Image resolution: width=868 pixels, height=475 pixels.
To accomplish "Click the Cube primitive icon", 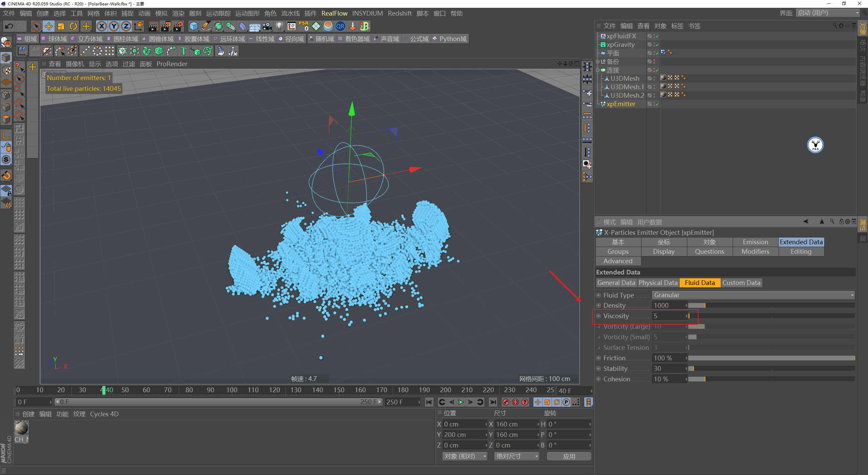I will click(x=194, y=26).
